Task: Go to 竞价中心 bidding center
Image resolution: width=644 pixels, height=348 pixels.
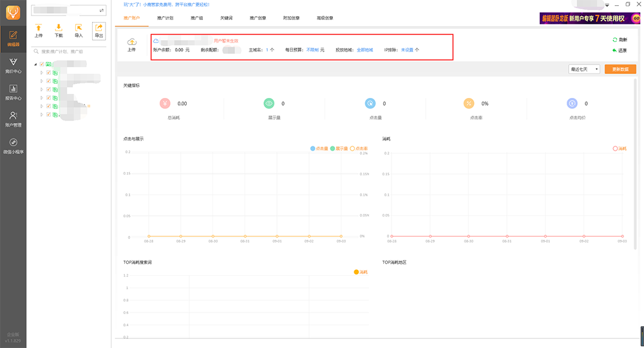Action: [x=13, y=66]
